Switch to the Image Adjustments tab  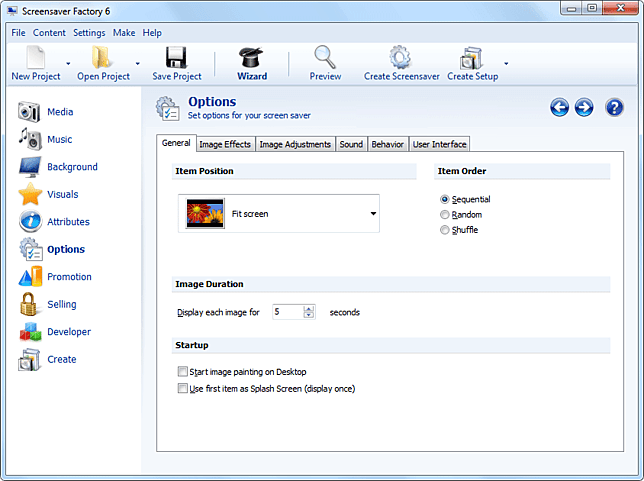point(295,144)
